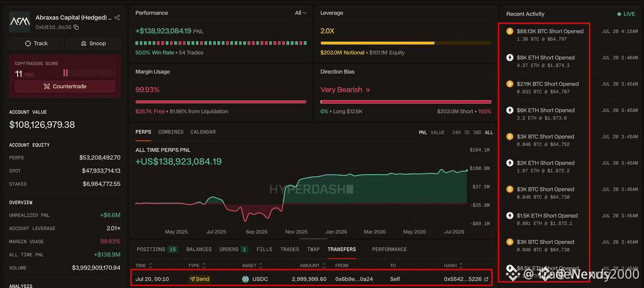
Task: Open the CALENDAR chart tab
Action: 203,132
